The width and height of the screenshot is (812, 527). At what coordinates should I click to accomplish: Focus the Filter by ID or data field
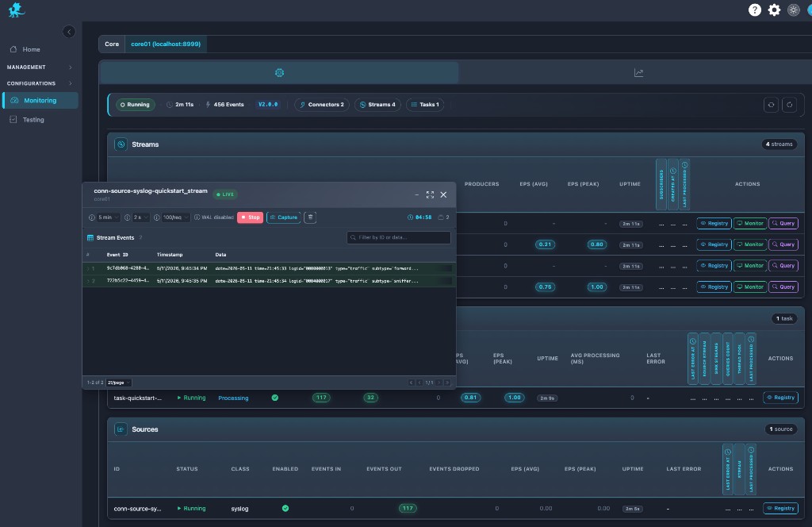398,237
